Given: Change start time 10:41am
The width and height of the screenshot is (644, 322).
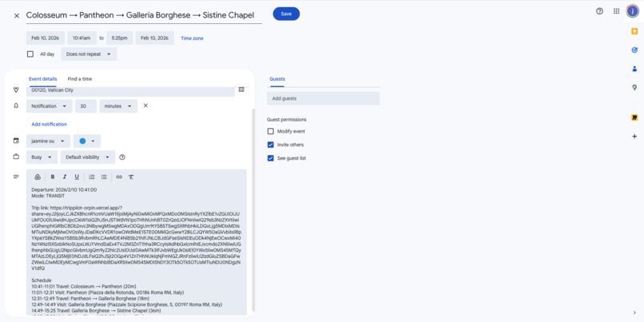Looking at the screenshot, I should (x=81, y=38).
